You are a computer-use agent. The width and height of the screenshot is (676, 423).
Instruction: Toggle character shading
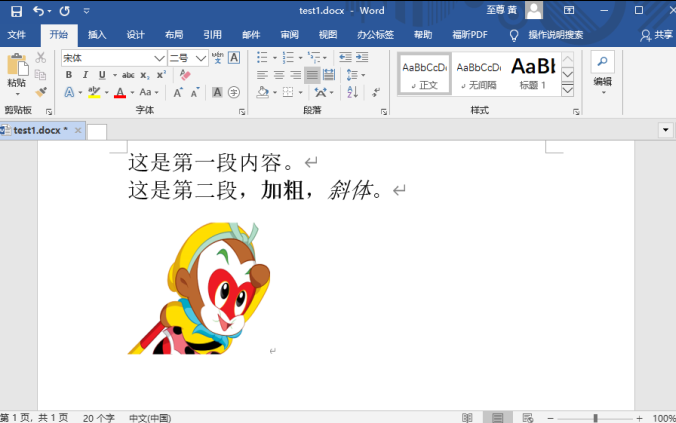point(217,92)
